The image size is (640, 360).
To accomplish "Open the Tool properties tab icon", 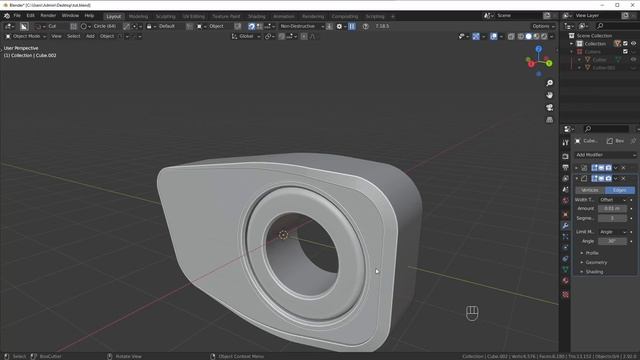I will click(x=565, y=143).
